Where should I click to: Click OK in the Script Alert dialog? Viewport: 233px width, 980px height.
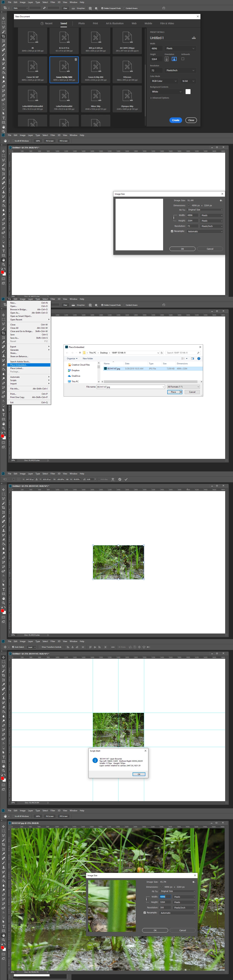[x=139, y=774]
